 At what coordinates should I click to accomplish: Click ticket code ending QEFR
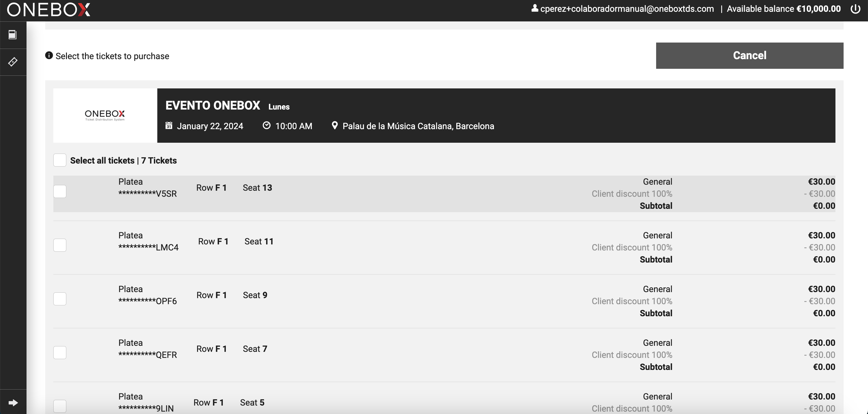tap(147, 355)
